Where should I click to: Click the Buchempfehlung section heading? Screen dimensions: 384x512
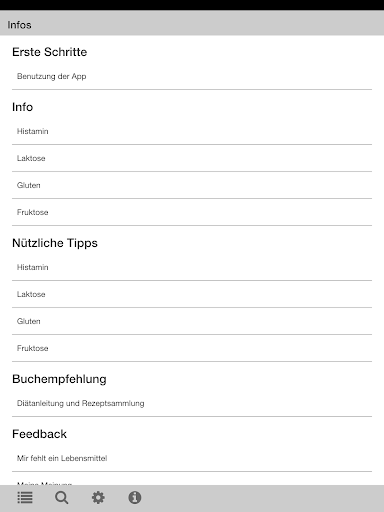59,379
